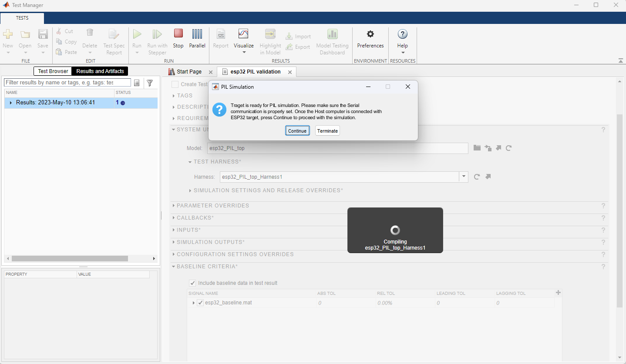Click the list view icon beside filter field
The height and width of the screenshot is (364, 626).
[x=137, y=83]
